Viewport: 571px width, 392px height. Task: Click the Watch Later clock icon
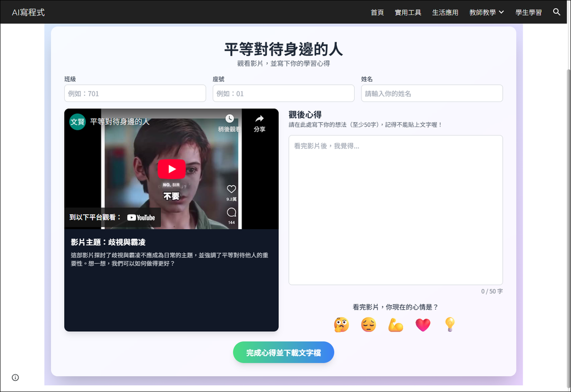tap(229, 119)
